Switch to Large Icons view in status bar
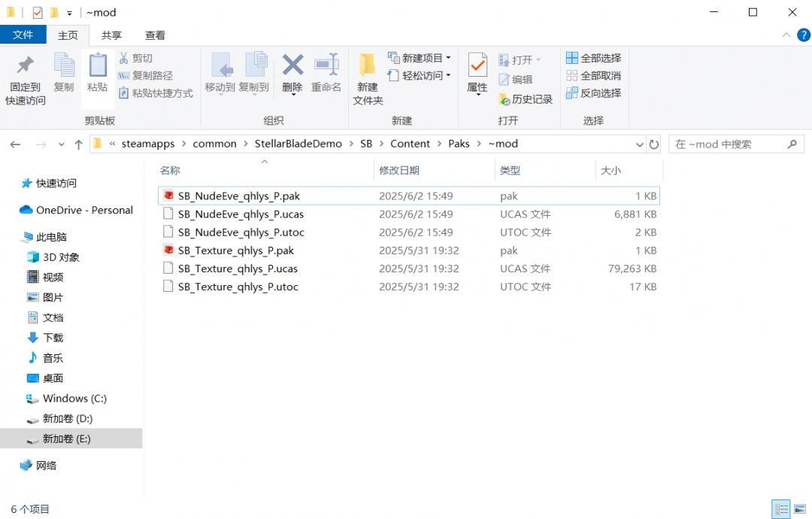Screen dimensions: 812x519 [x=800, y=508]
